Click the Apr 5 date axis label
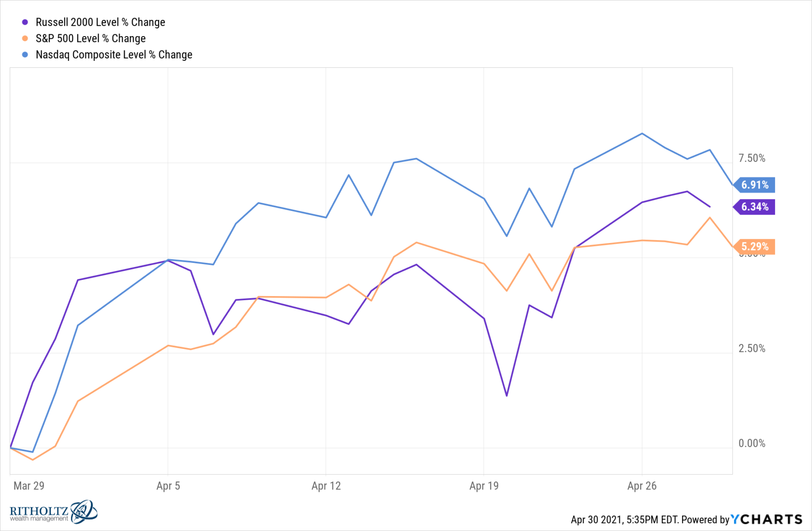Image resolution: width=812 pixels, height=531 pixels. [168, 485]
